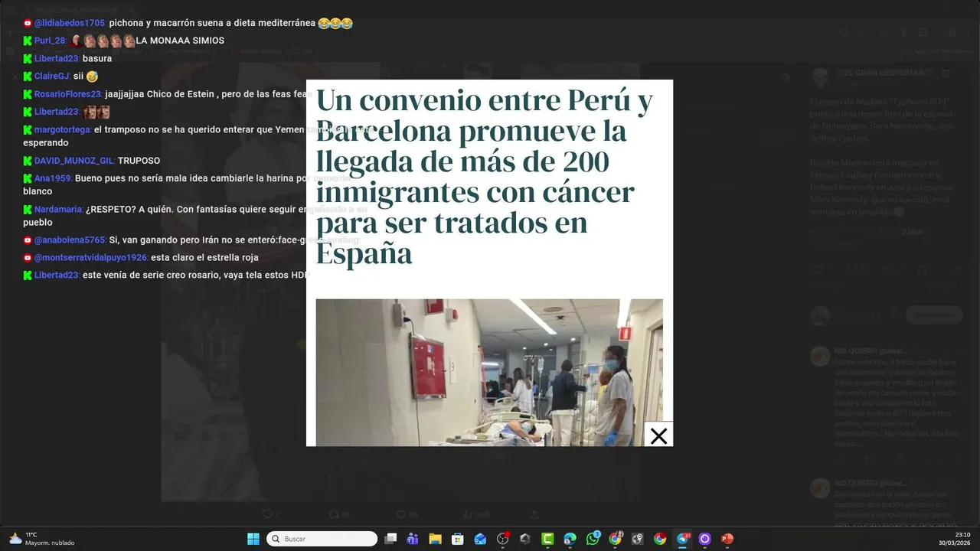Open the purple circle app in taskbar
The image size is (980, 551).
pyautogui.click(x=705, y=539)
